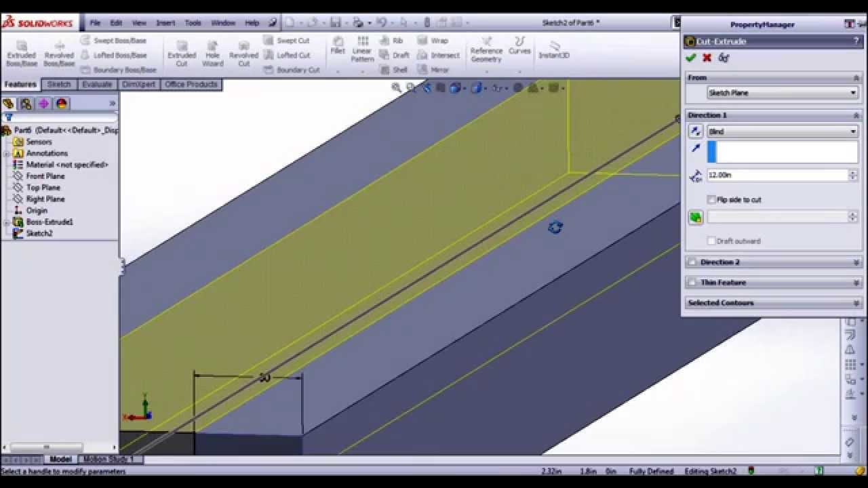Click the direction of extrusion selection box
Image resolution: width=868 pixels, height=488 pixels.
point(783,152)
